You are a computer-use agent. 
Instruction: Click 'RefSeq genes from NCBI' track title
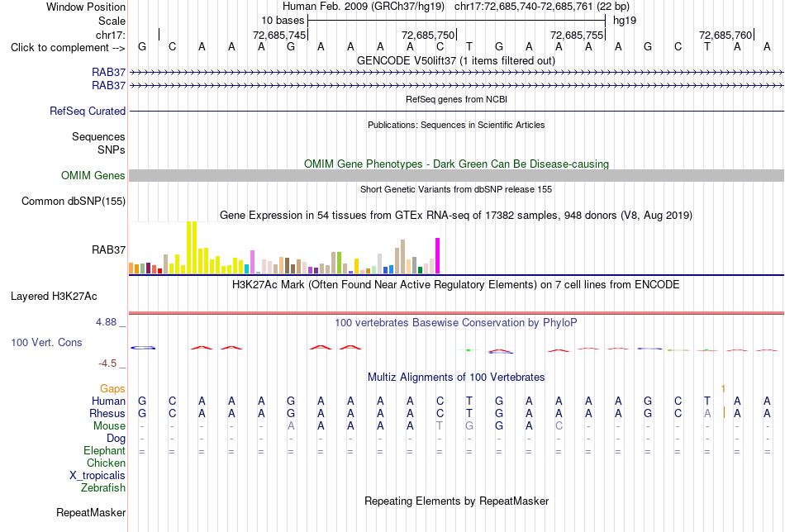[456, 100]
